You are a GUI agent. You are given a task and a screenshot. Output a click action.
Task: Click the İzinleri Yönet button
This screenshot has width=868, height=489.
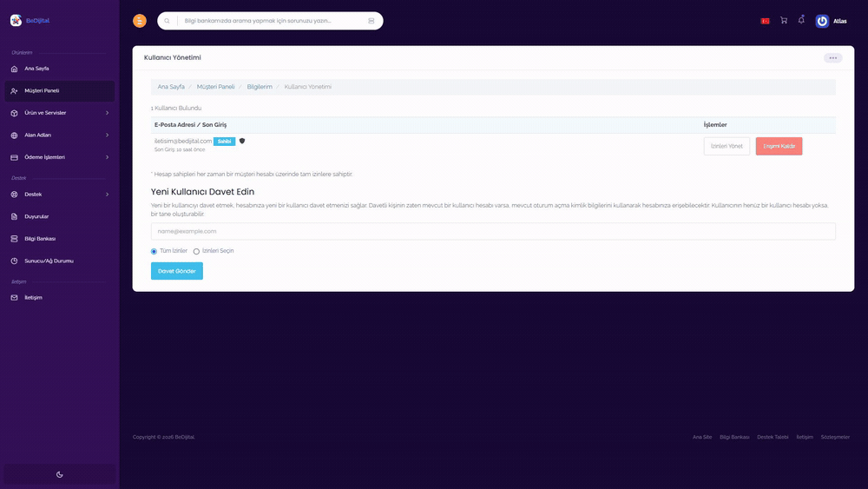click(x=727, y=146)
